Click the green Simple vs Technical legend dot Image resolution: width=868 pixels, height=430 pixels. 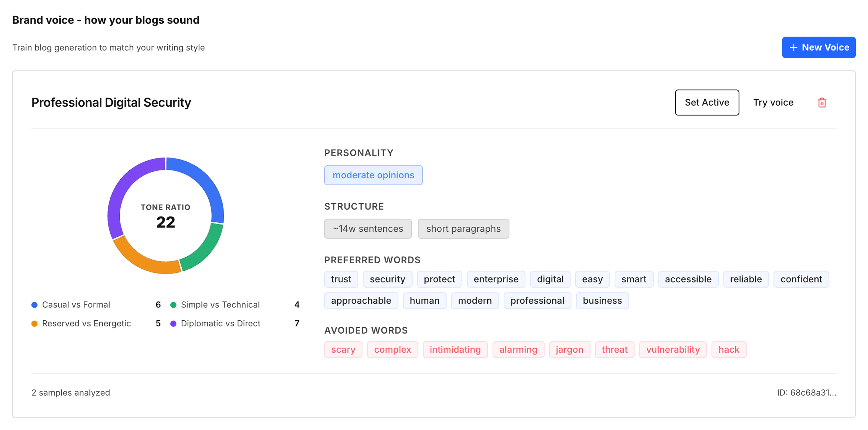click(x=173, y=305)
